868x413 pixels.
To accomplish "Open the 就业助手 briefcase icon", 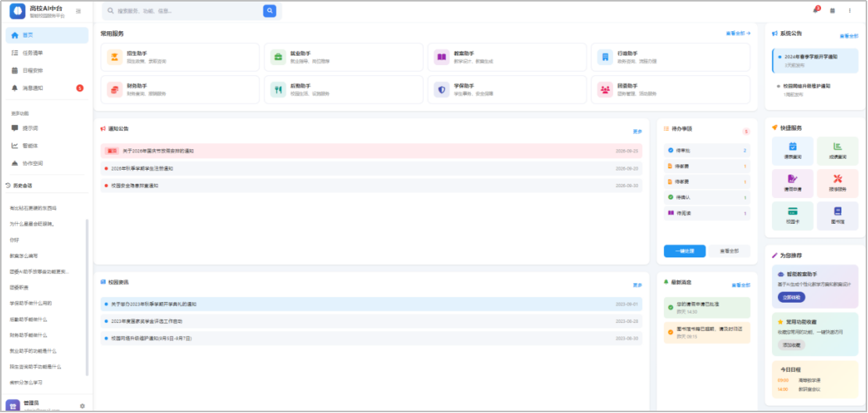I will 278,56.
